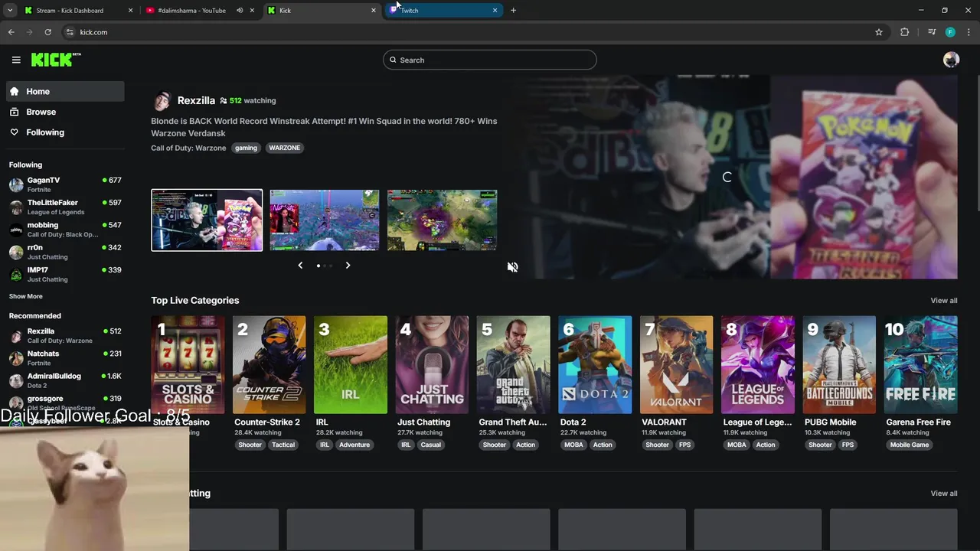Click FPS tag under VALORANT
This screenshot has height=551, width=980.
tap(684, 445)
